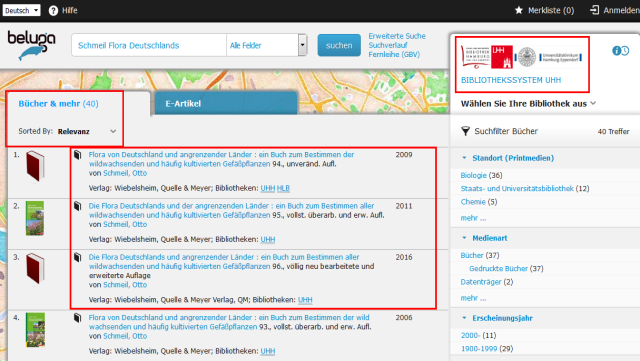640x361 pixels.
Task: Click author Schmeil, Otto in result 2
Action: click(125, 224)
